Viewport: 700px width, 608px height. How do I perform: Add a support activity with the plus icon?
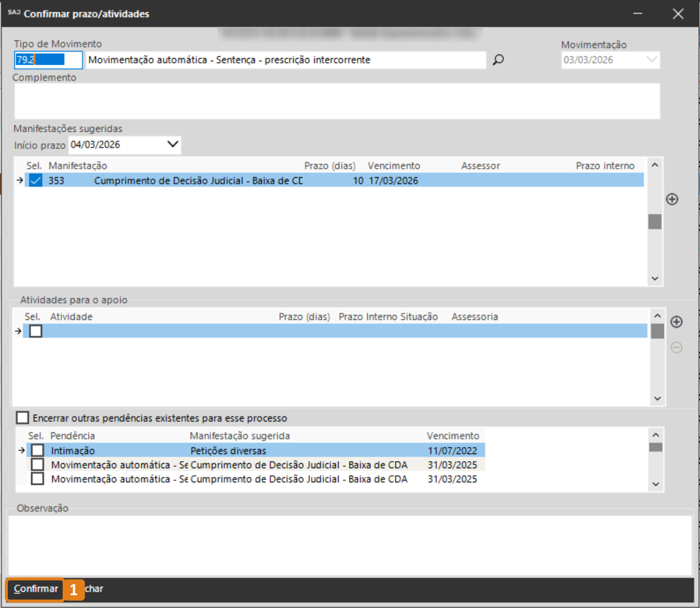tap(676, 322)
